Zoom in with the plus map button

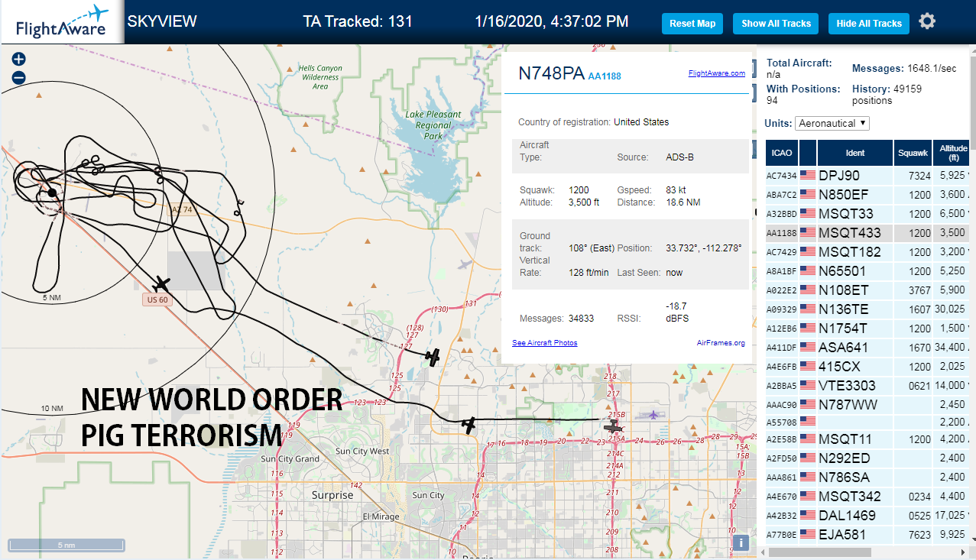pos(19,59)
